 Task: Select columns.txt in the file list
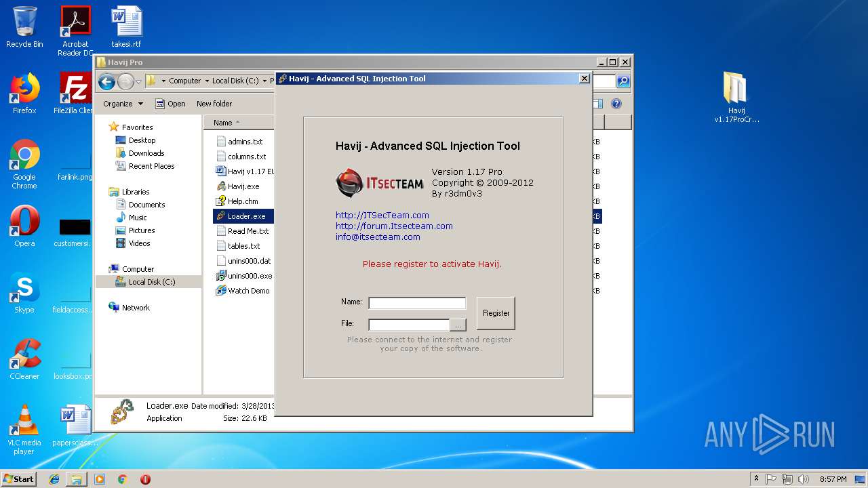pos(241,157)
